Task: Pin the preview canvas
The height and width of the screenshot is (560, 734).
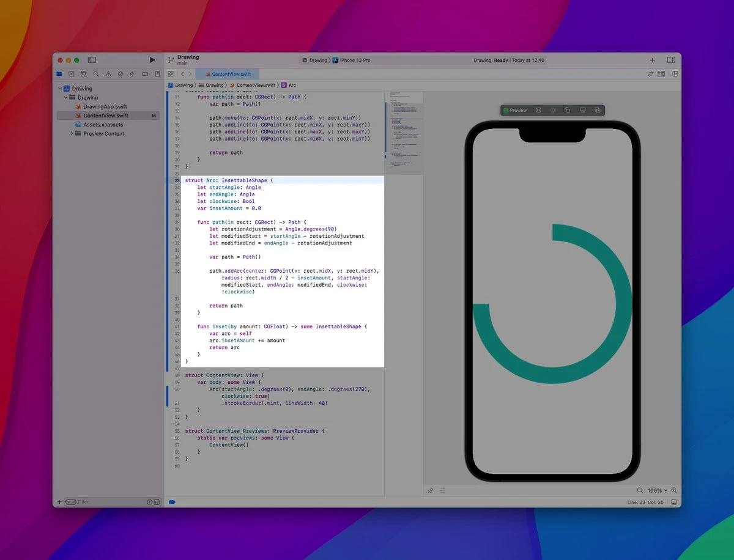Action: [431, 490]
